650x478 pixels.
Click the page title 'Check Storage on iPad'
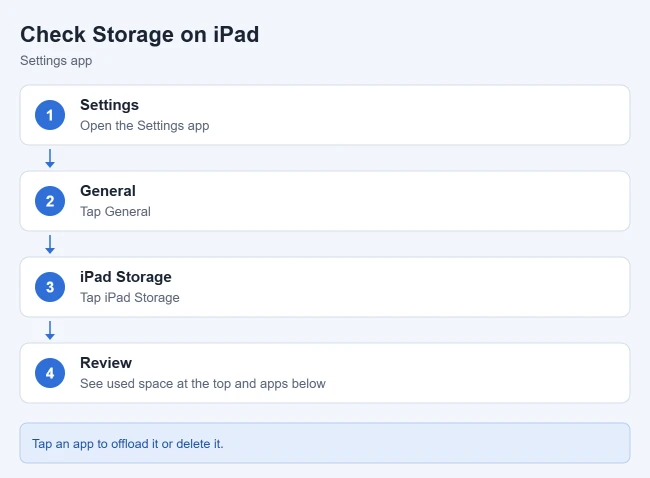click(x=140, y=34)
